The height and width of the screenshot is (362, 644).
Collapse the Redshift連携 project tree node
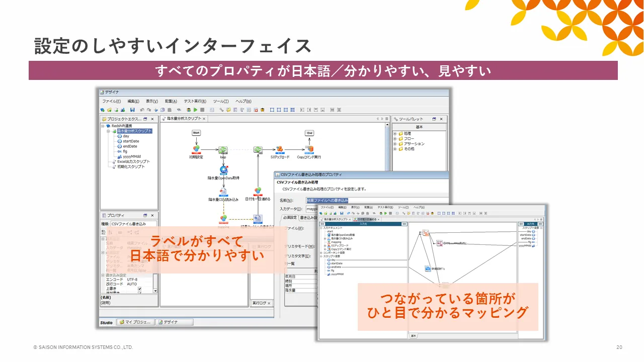[x=103, y=126]
